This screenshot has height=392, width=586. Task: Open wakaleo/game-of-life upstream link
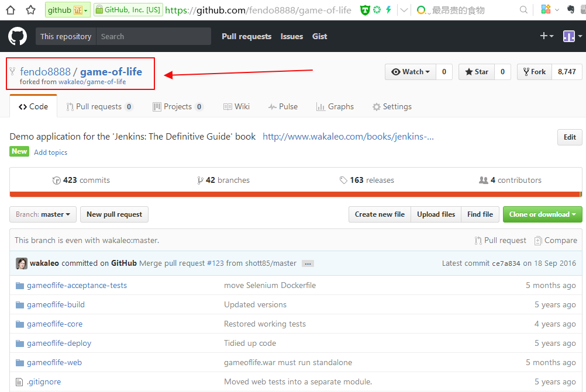(92, 82)
